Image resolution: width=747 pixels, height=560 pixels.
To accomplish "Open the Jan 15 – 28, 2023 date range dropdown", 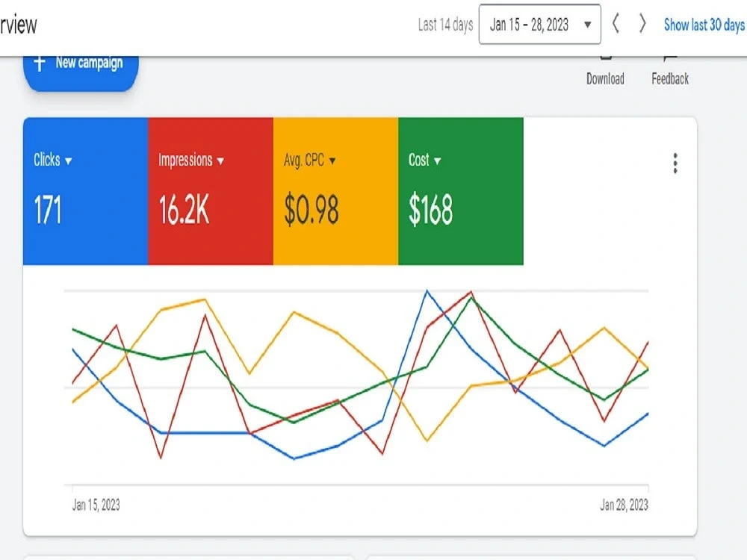I will [540, 25].
